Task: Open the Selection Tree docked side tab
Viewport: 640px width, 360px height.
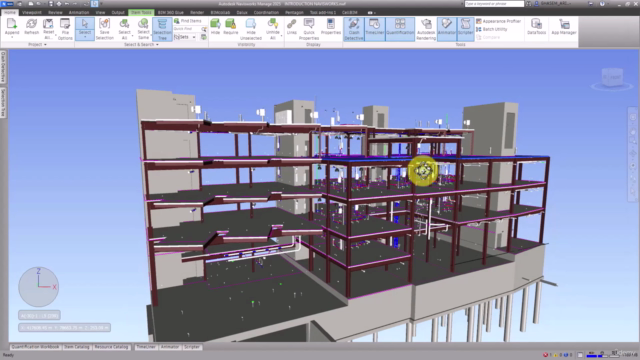Action: click(x=3, y=103)
